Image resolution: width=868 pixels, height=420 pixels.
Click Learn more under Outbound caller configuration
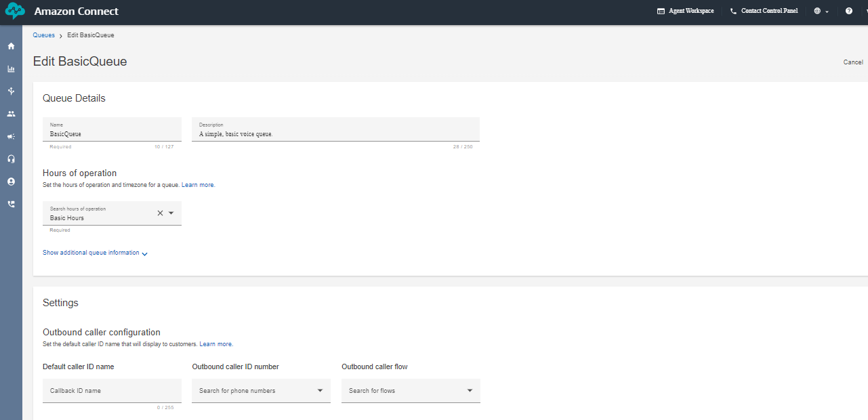(x=216, y=344)
